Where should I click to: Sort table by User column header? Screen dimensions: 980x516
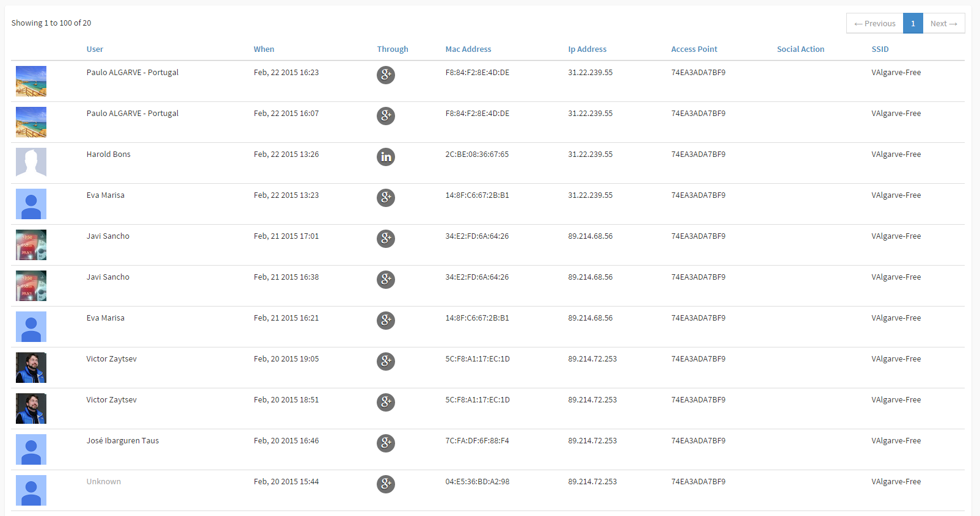pyautogui.click(x=95, y=49)
